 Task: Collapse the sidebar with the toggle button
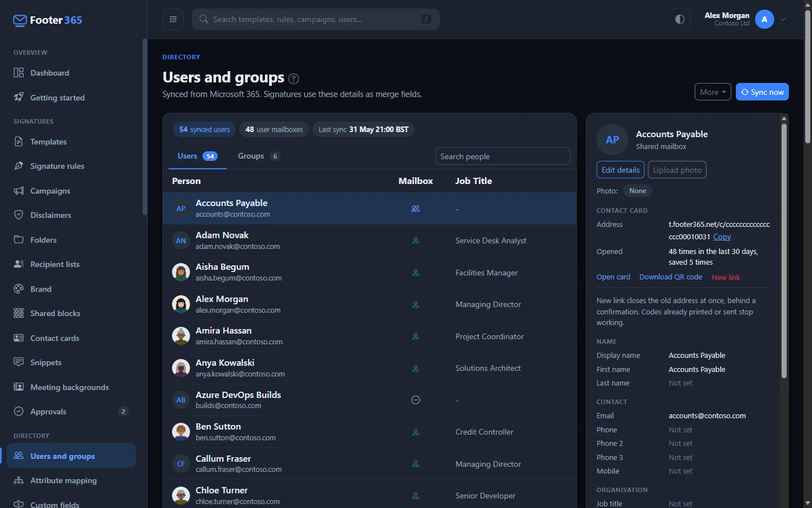click(173, 19)
